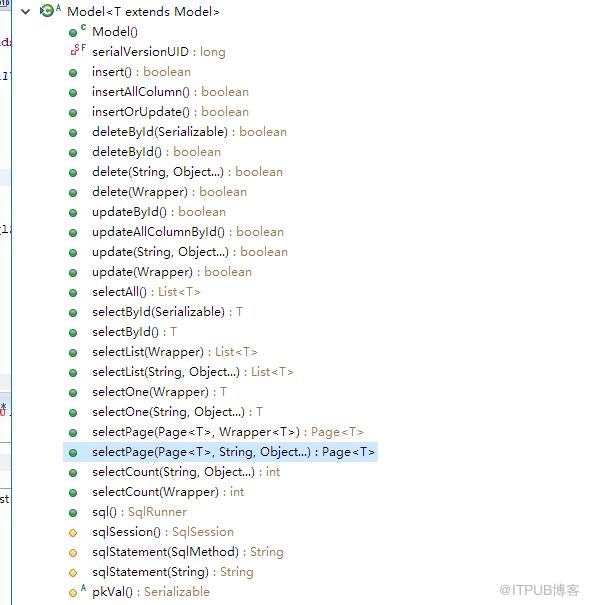Image resolution: width=589 pixels, height=605 pixels.
Task: Click the green icon for deleteById() : boolean
Action: [x=73, y=153]
